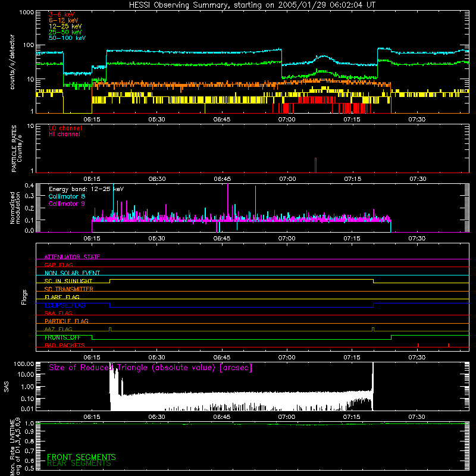Click the SAS axis label

(x=6, y=387)
